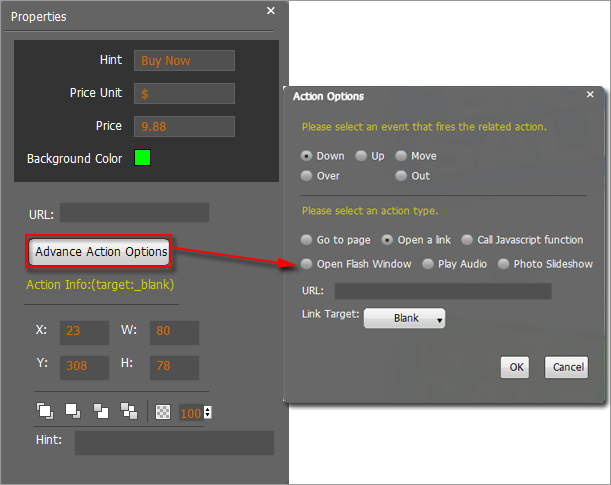Open the Link Target dropdown

405,318
